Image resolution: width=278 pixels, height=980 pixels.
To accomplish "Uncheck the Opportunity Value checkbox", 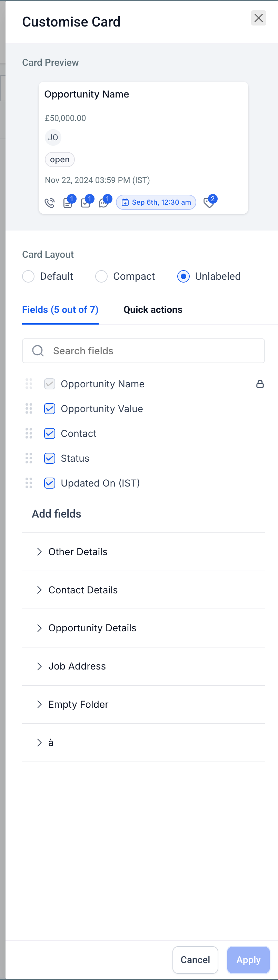I will pyautogui.click(x=50, y=409).
